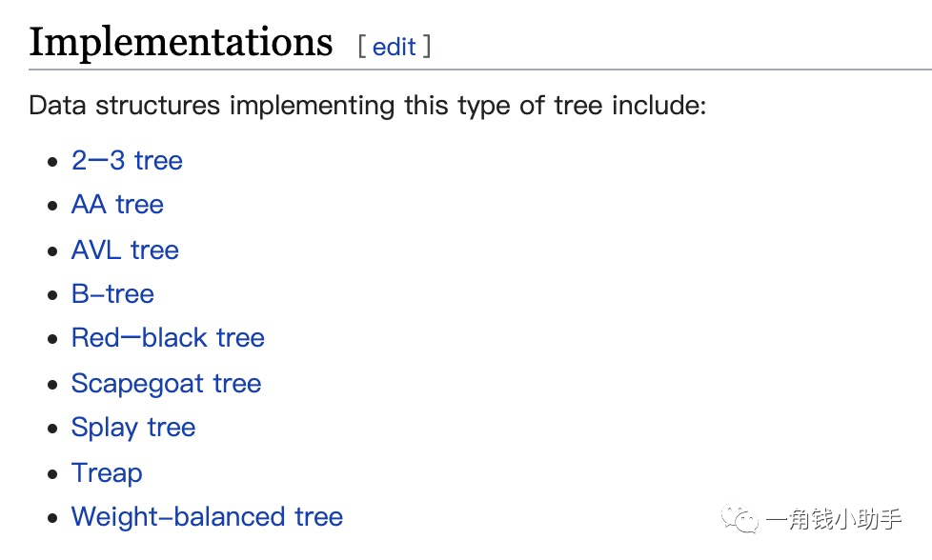
Task: Open the Red–black tree link
Action: click(168, 338)
